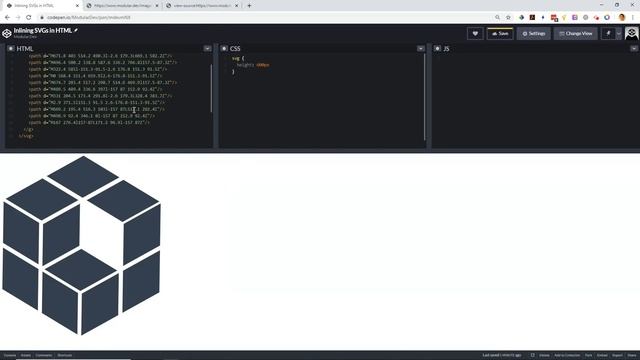
Task: Open the Shortcuts panel from footer
Action: pyautogui.click(x=64, y=356)
